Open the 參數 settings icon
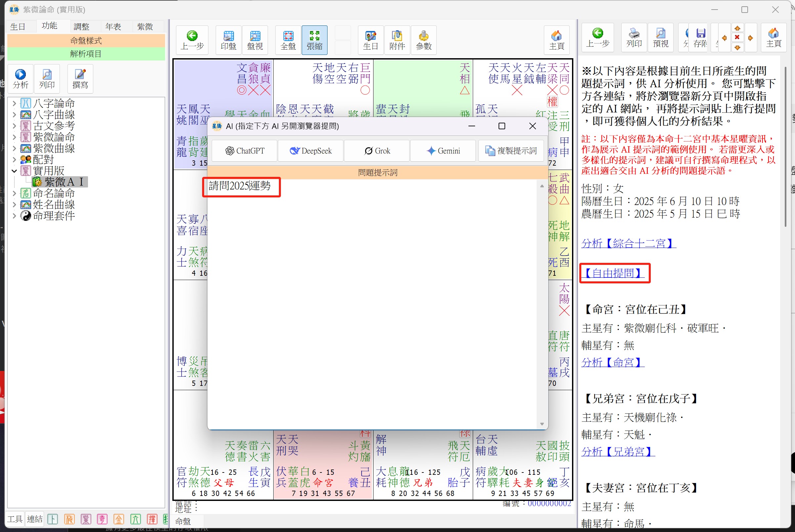 point(424,40)
